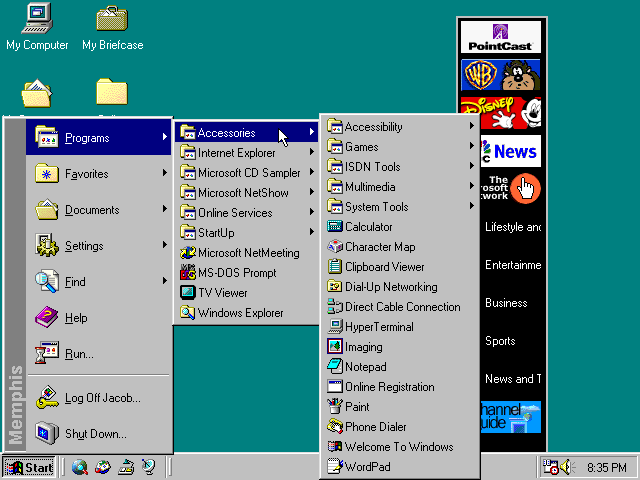This screenshot has height=480, width=640.
Task: Click the Microsoft NetMeeting icon
Action: [188, 253]
